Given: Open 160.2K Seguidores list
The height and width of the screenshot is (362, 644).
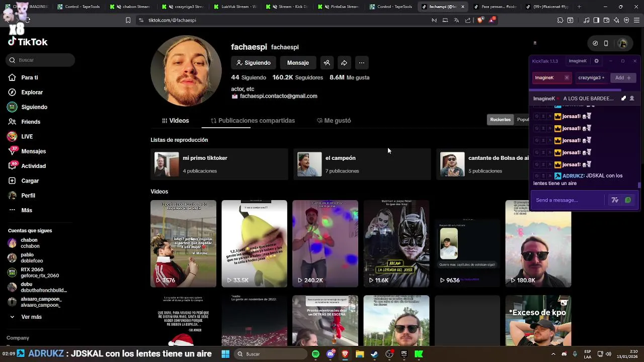Looking at the screenshot, I should 297,77.
